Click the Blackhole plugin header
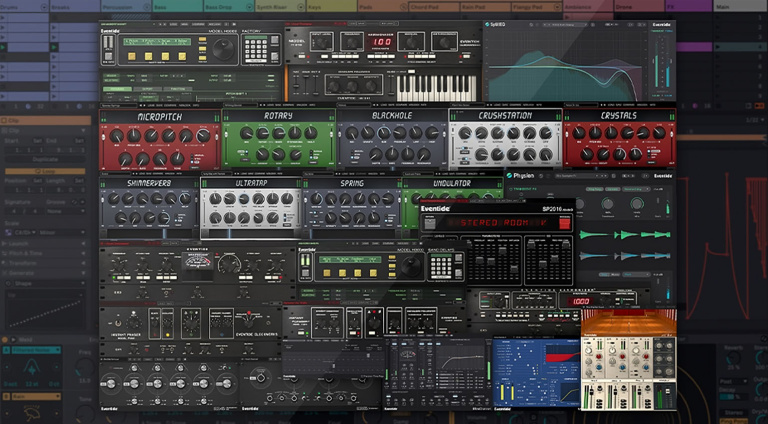The height and width of the screenshot is (424, 768). 391,117
